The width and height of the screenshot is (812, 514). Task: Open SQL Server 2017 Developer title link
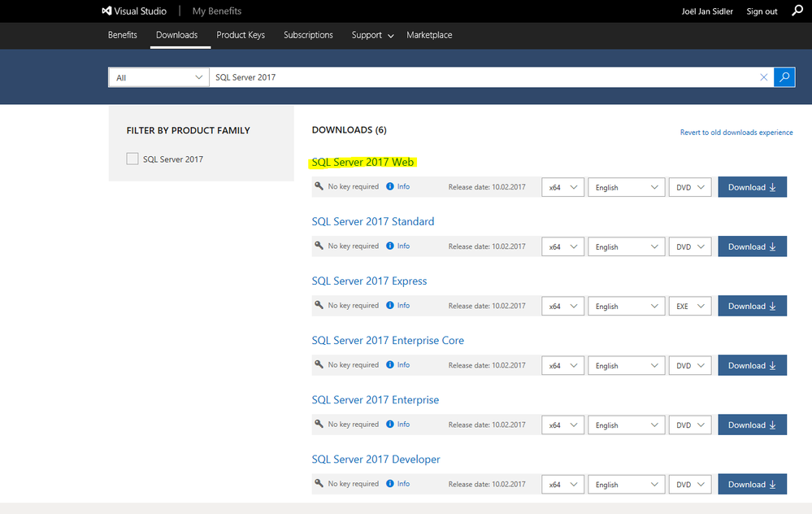click(x=376, y=460)
